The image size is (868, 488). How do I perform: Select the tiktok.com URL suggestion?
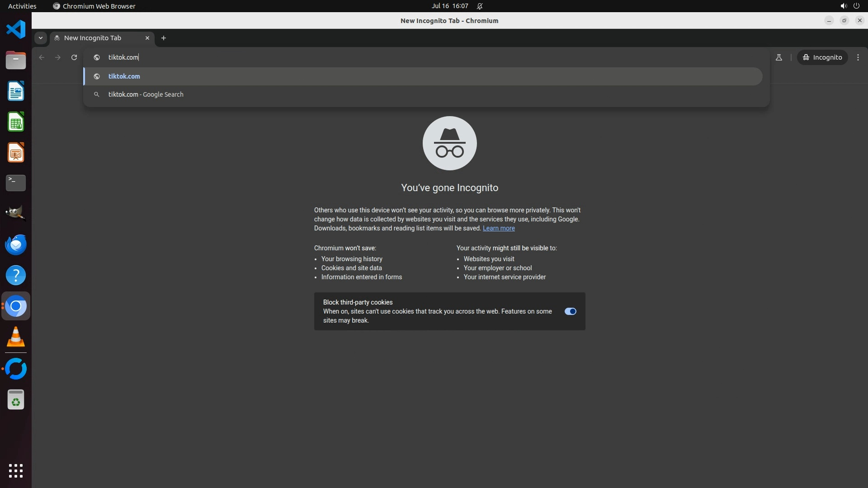pos(124,76)
